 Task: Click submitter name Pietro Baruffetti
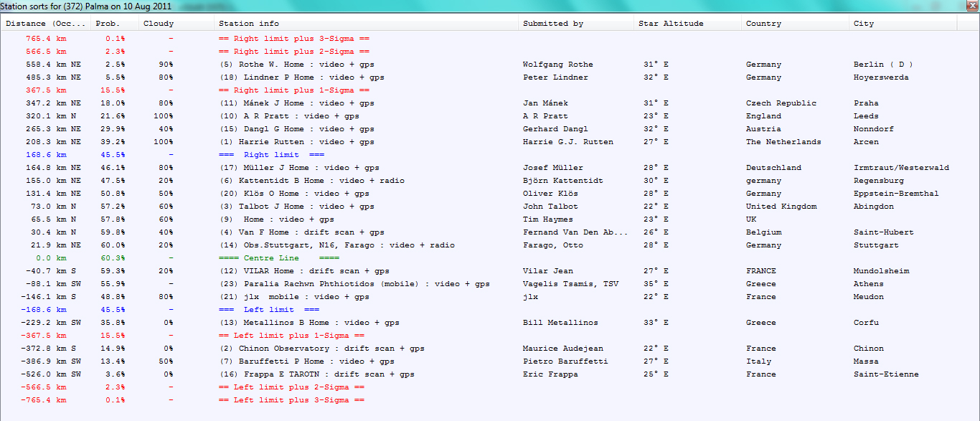click(x=565, y=361)
